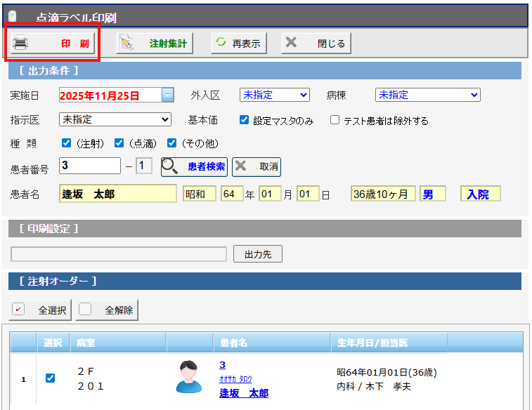Image resolution: width=532 pixels, height=410 pixels.
Task: Click the 患者番号 input field
Action: point(90,166)
